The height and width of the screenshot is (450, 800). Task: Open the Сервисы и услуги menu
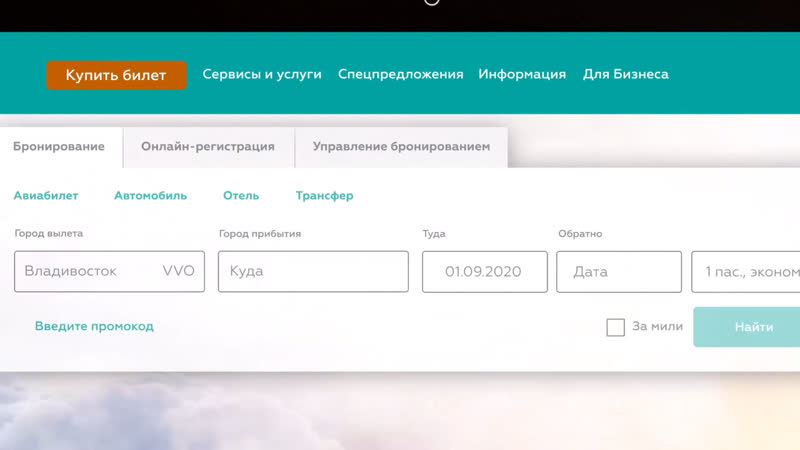[x=262, y=75]
